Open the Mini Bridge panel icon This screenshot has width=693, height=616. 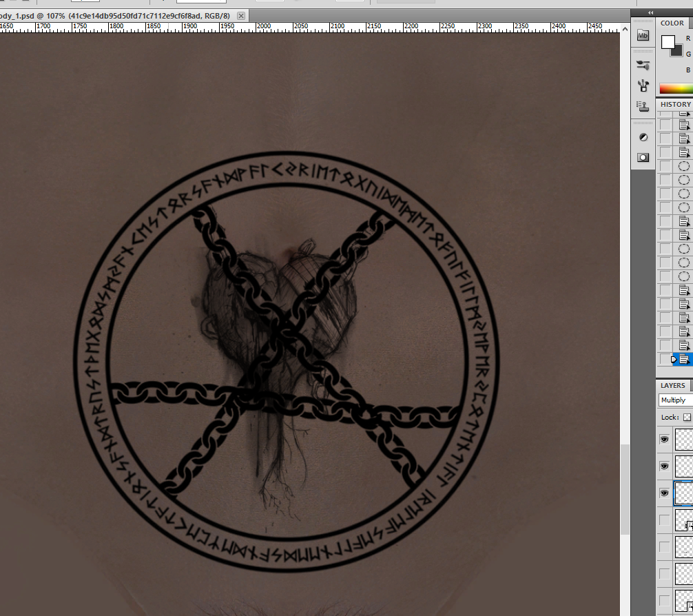pos(643,35)
